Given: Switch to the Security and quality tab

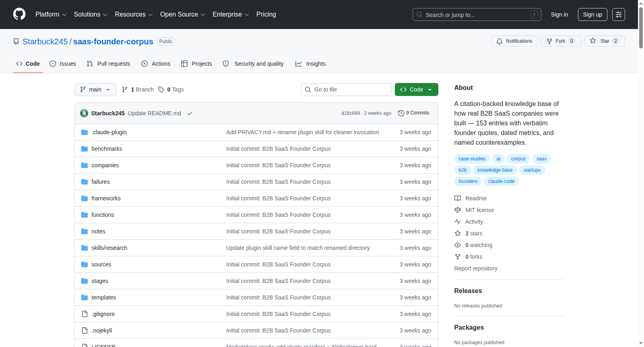Looking at the screenshot, I should 253,64.
